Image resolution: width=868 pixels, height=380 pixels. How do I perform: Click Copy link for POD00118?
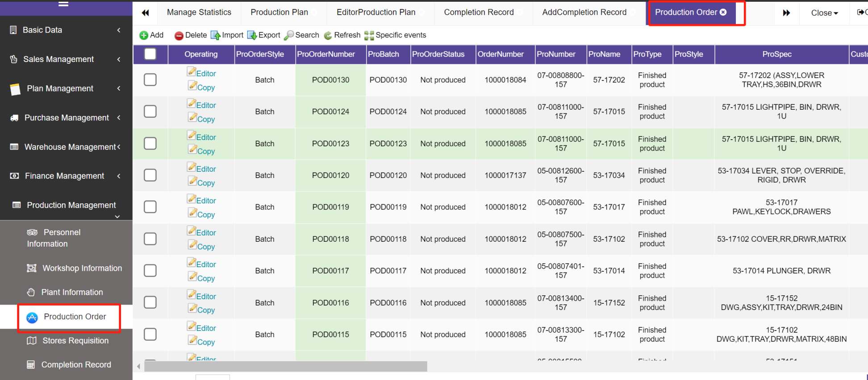(x=206, y=247)
